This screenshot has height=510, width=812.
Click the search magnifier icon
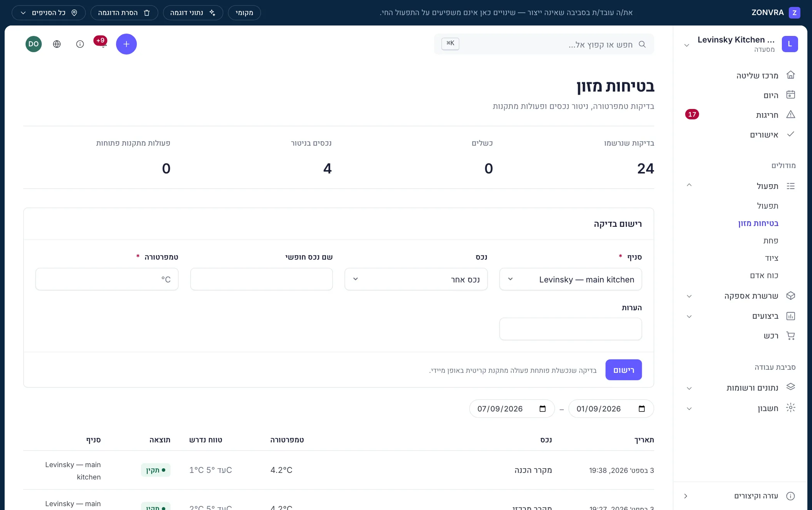642,44
